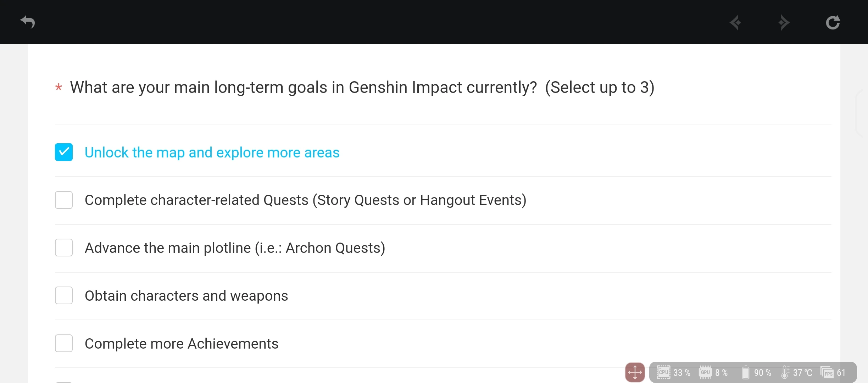This screenshot has width=868, height=383.
Task: Click the FPS counter icon
Action: pos(827,373)
